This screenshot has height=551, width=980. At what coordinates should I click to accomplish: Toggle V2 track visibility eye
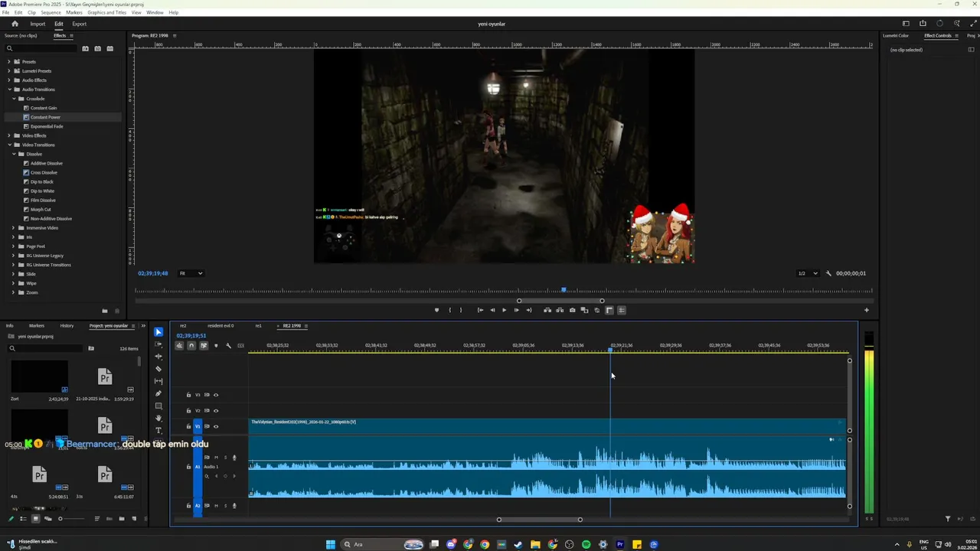216,411
